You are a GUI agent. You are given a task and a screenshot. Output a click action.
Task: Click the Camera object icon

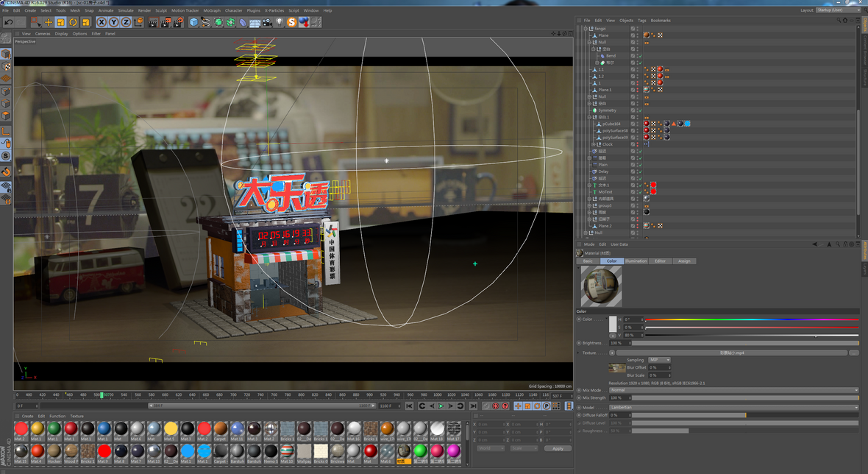click(267, 22)
